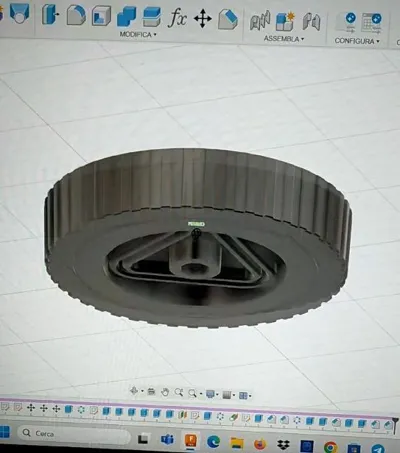Select the Orbit navigation tool
Viewport: 400px width, 453px height.
tap(134, 391)
